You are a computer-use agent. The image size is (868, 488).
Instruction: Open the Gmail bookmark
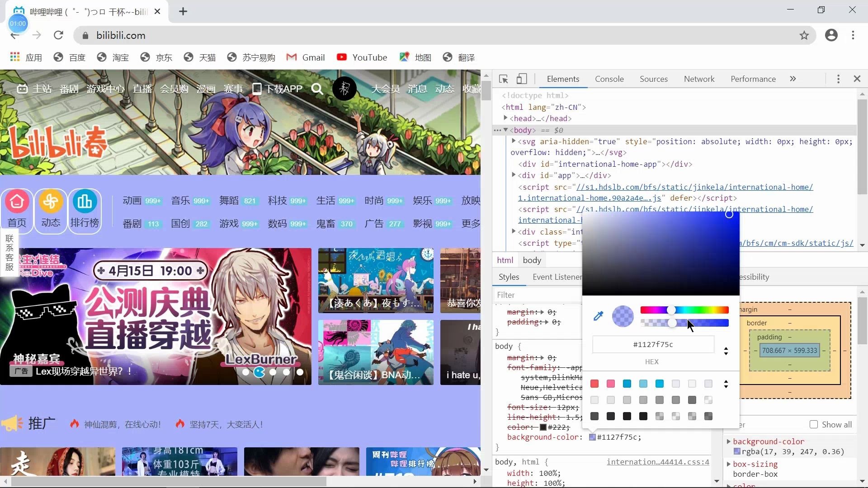[305, 57]
